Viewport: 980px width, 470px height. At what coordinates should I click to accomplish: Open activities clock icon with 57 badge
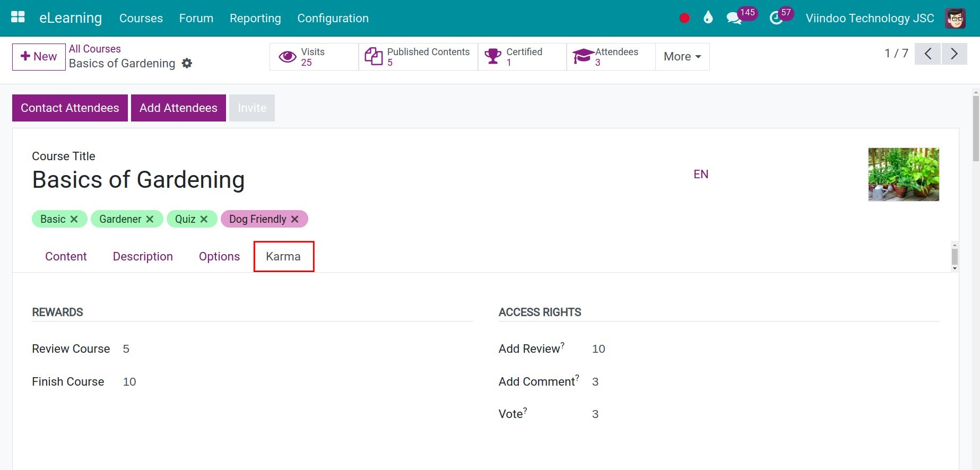click(x=776, y=18)
